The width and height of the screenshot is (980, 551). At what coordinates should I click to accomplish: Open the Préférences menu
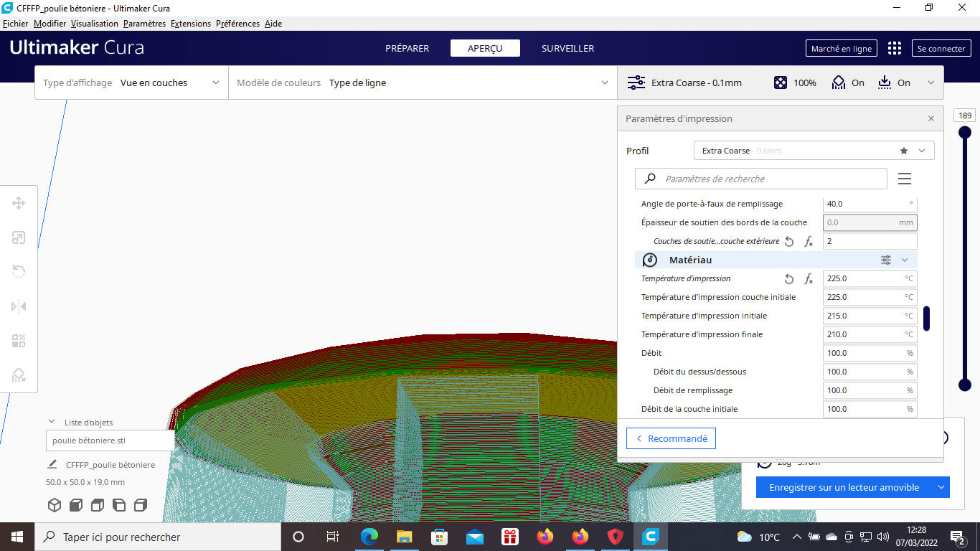(237, 24)
